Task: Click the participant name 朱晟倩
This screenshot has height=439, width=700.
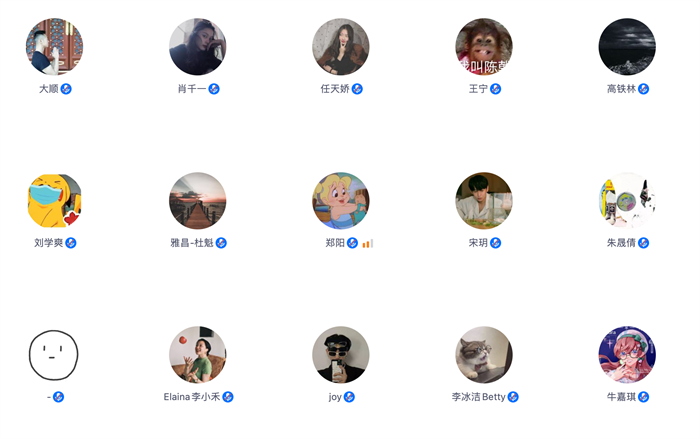Action: coord(621,243)
